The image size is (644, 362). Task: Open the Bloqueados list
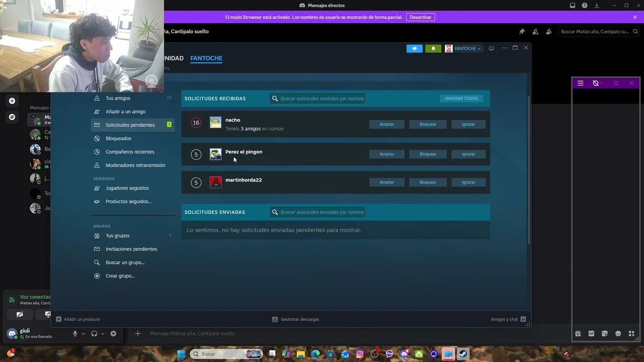118,138
